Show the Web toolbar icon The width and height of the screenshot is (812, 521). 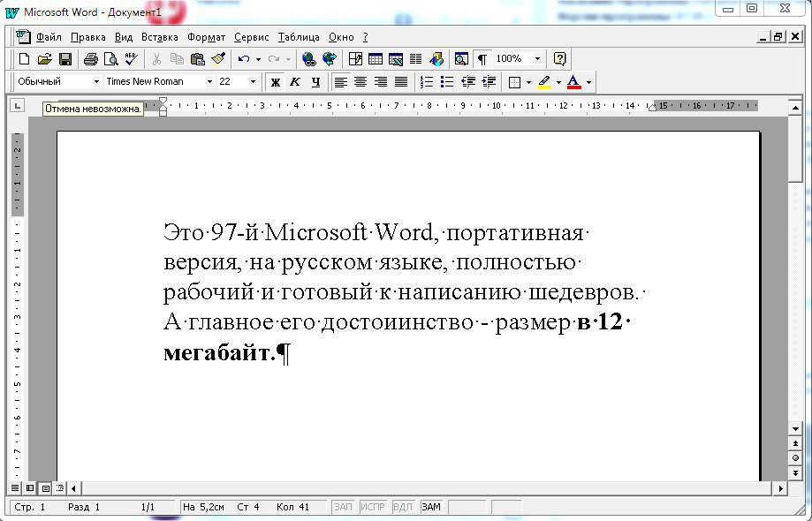pos(330,59)
